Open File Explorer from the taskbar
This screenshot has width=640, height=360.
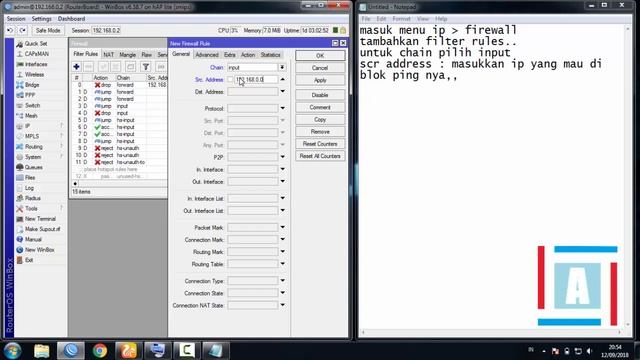[42, 351]
